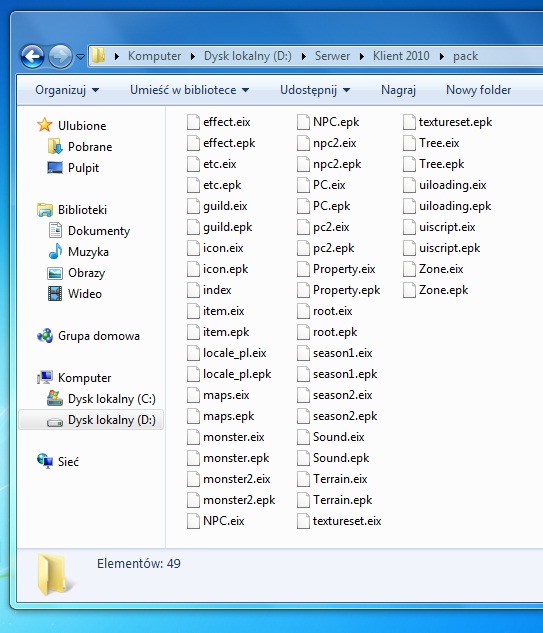Expand the arrow after Serwer breadcrumb

pos(362,56)
